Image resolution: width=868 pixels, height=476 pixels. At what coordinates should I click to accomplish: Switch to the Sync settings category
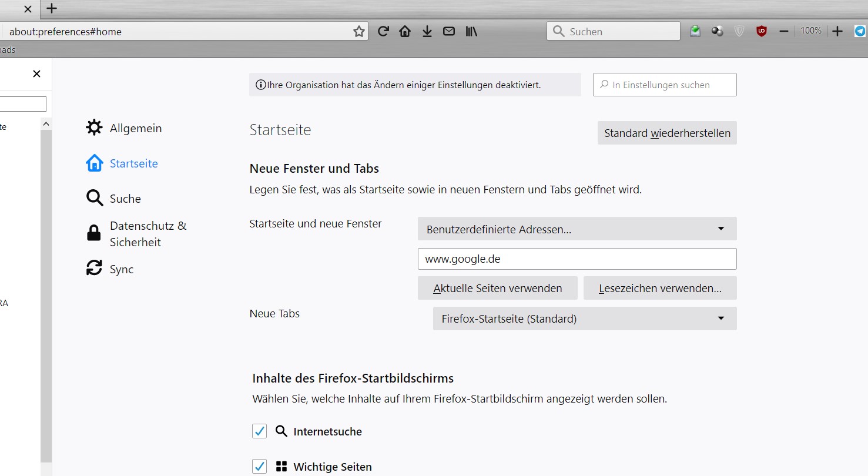coord(121,269)
